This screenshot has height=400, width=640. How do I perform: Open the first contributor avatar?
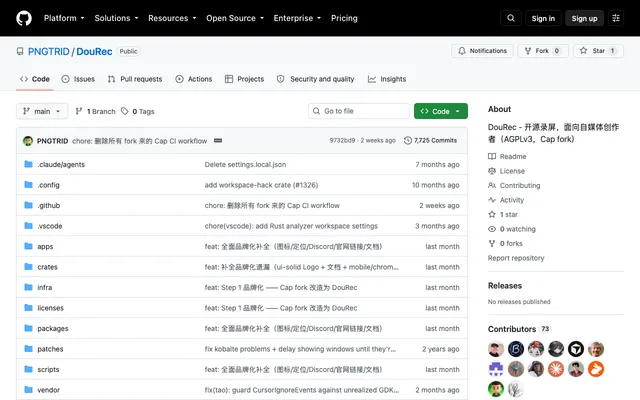coord(496,349)
